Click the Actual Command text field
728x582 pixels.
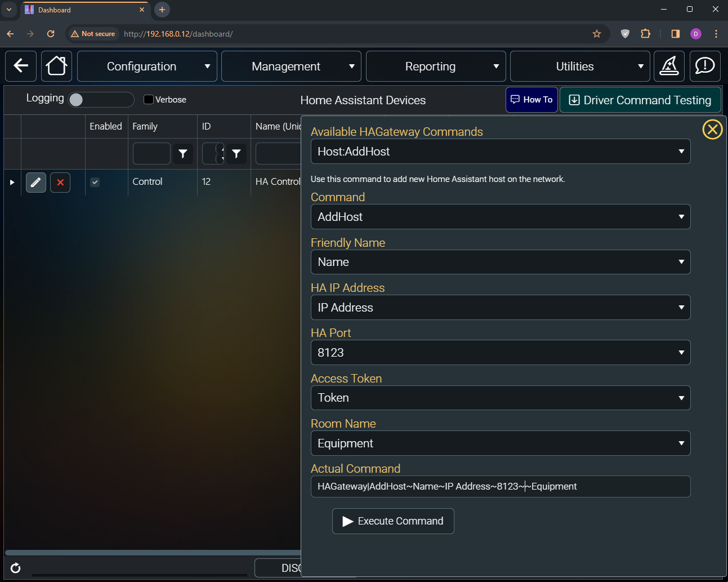click(x=501, y=487)
